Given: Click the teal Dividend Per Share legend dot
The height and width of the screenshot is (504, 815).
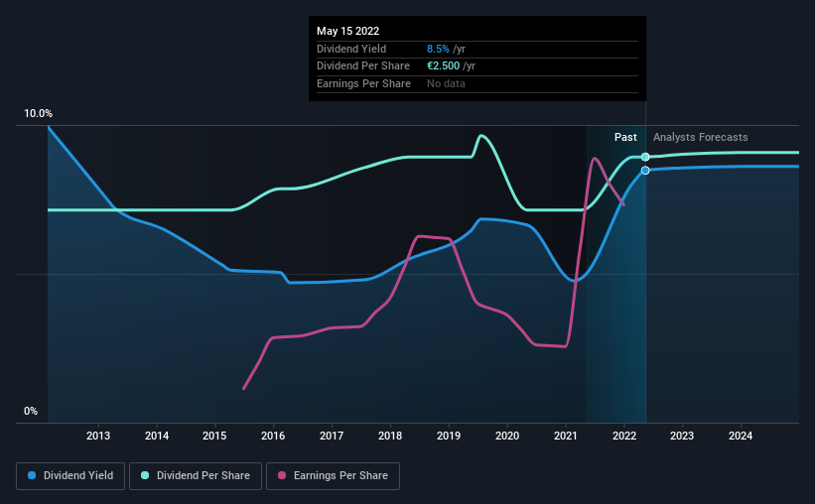Looking at the screenshot, I should [145, 475].
